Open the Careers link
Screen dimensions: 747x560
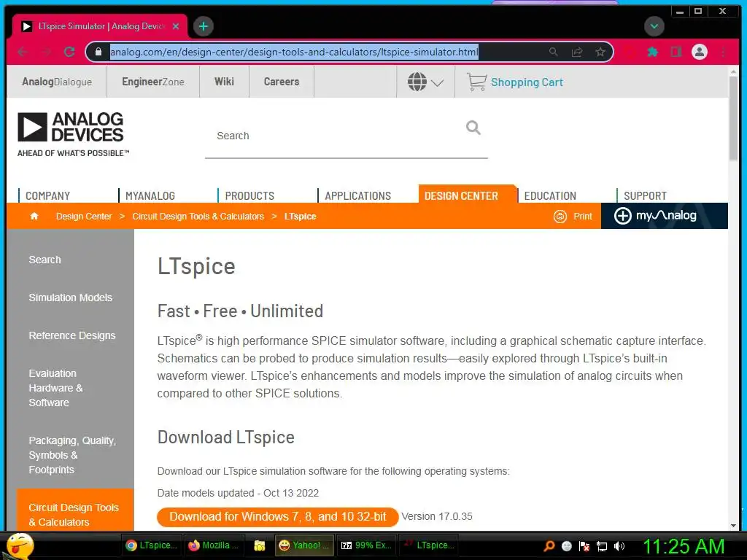pos(282,82)
